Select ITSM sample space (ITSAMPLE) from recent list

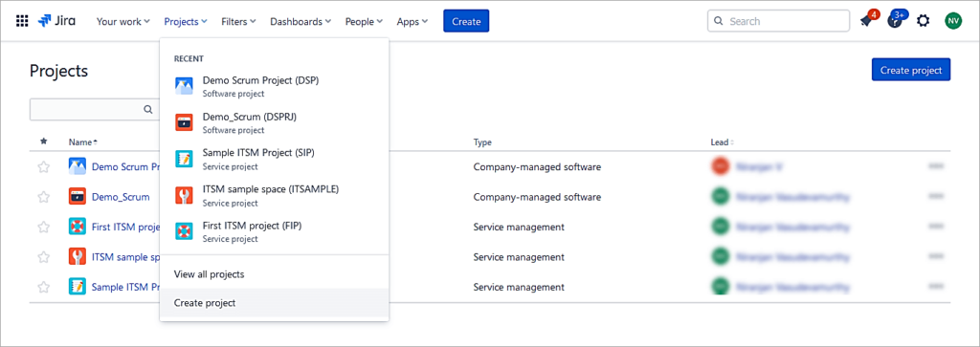click(275, 195)
